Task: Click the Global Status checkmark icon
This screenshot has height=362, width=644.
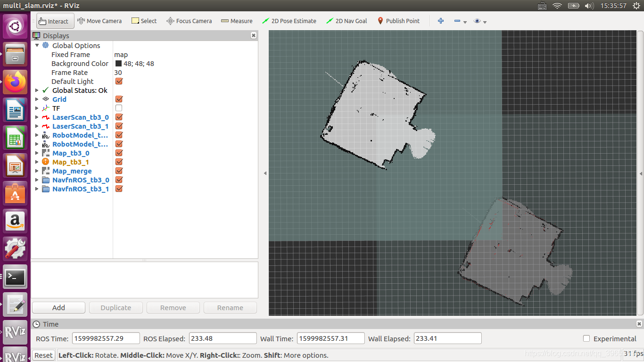Action: coord(46,90)
